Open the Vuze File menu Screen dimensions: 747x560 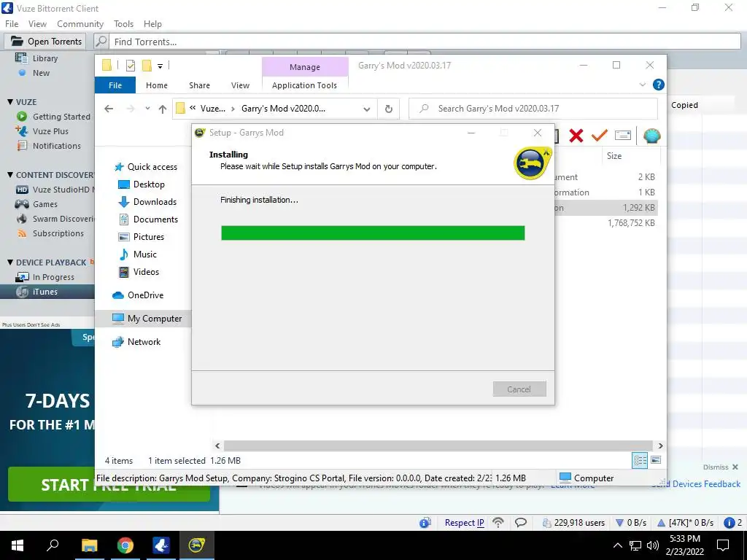(x=12, y=24)
